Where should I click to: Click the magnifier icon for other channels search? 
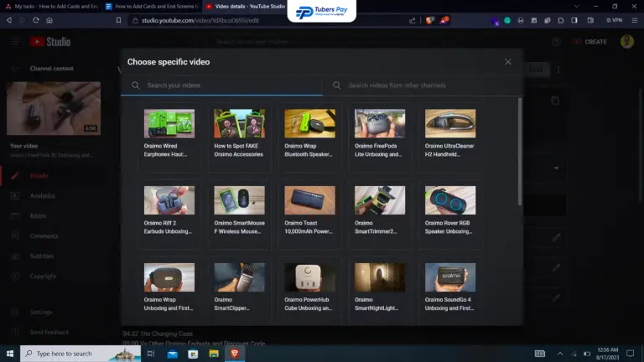[337, 85]
